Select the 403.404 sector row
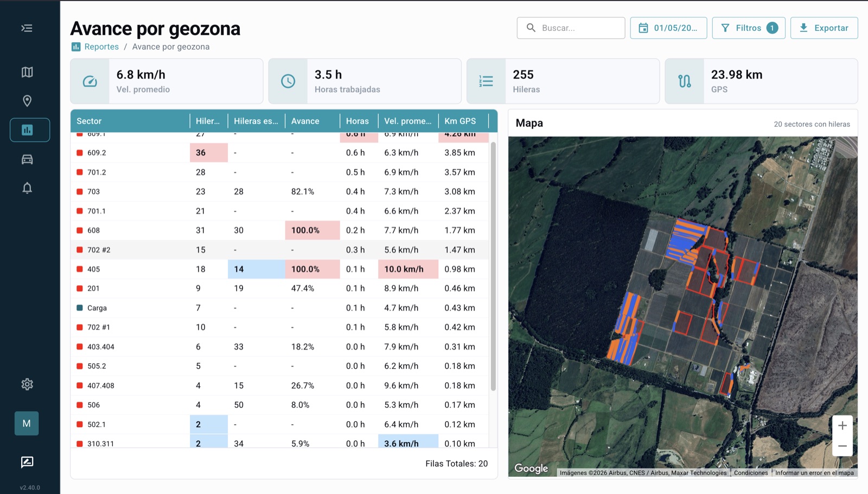Image resolution: width=868 pixels, height=494 pixels. (280, 347)
